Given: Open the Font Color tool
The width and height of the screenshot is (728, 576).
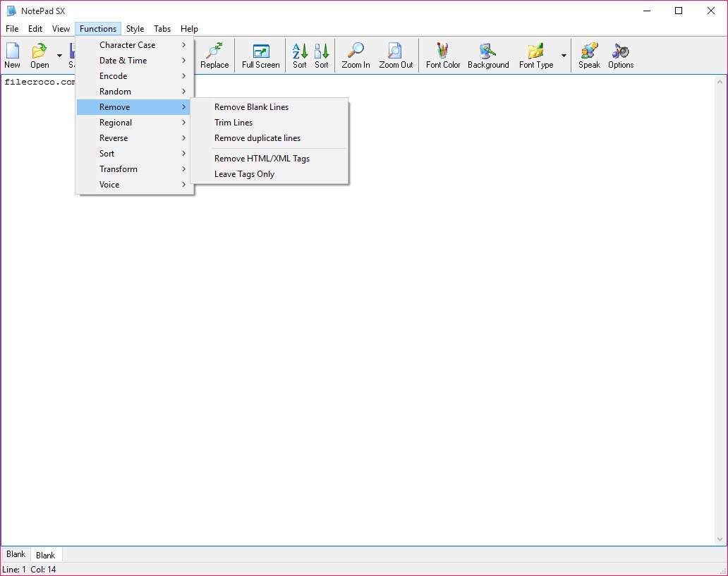Looking at the screenshot, I should [x=443, y=55].
